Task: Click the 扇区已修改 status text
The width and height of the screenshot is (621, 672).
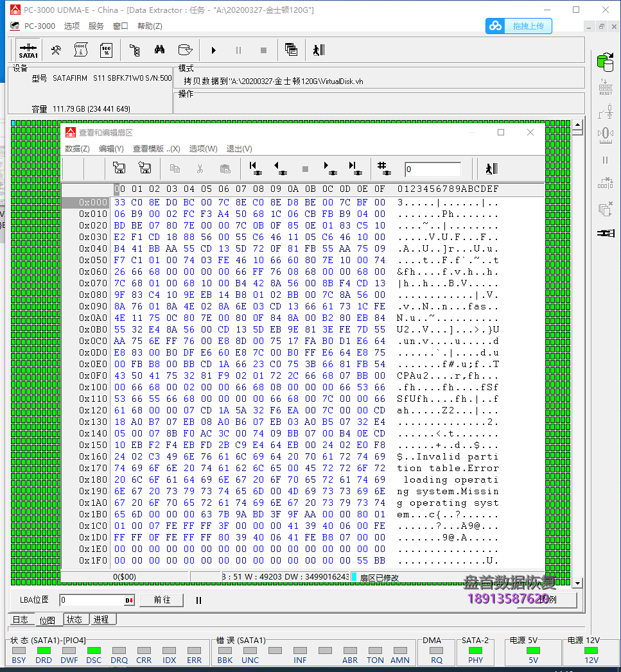Action: [x=380, y=578]
